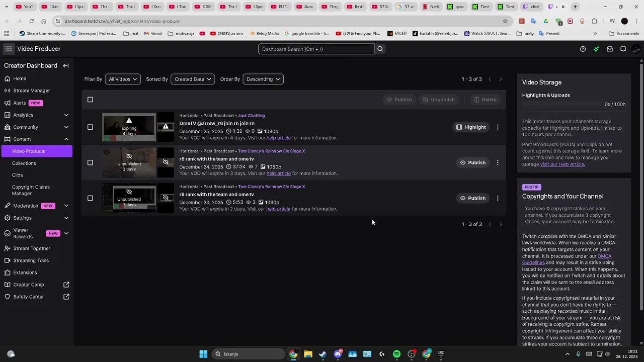Open the hamburger menu beside Video Producer
Image resolution: width=644 pixels, height=362 pixels.
click(9, 49)
